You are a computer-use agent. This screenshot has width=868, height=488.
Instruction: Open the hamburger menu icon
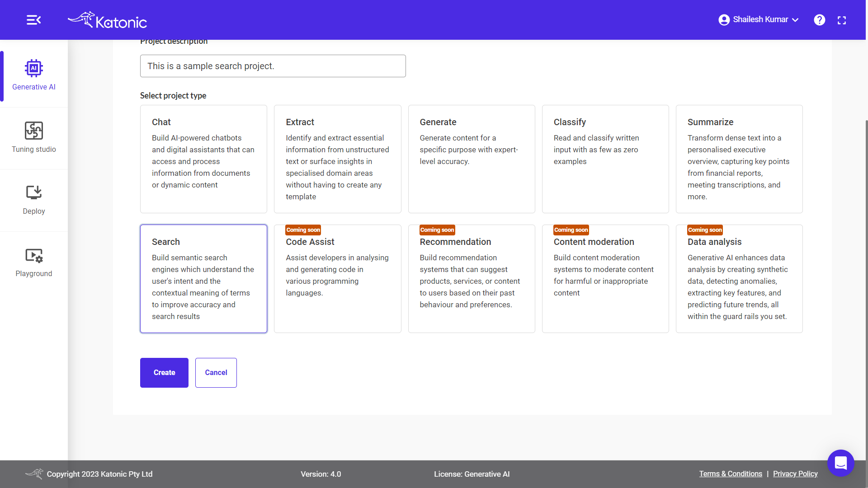(x=33, y=20)
